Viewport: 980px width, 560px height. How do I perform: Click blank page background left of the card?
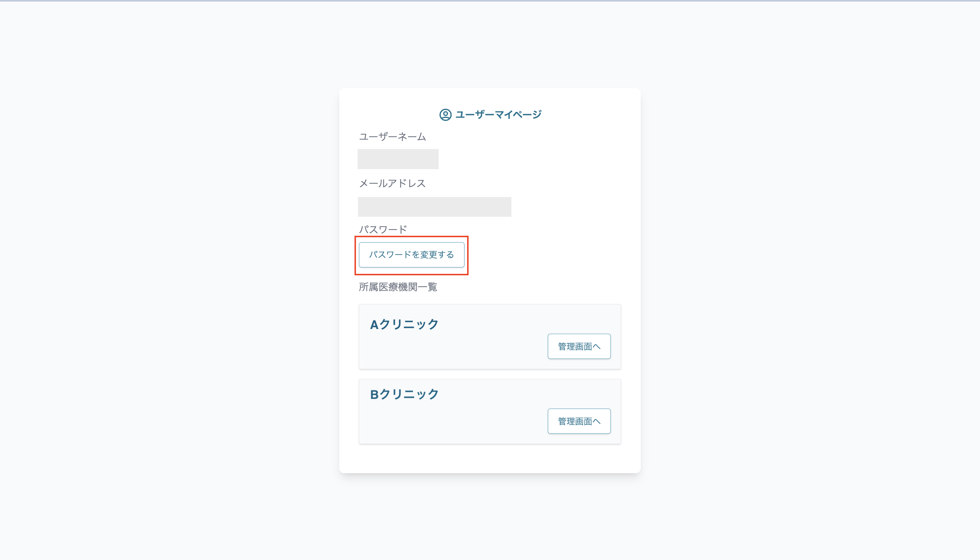pos(169,280)
